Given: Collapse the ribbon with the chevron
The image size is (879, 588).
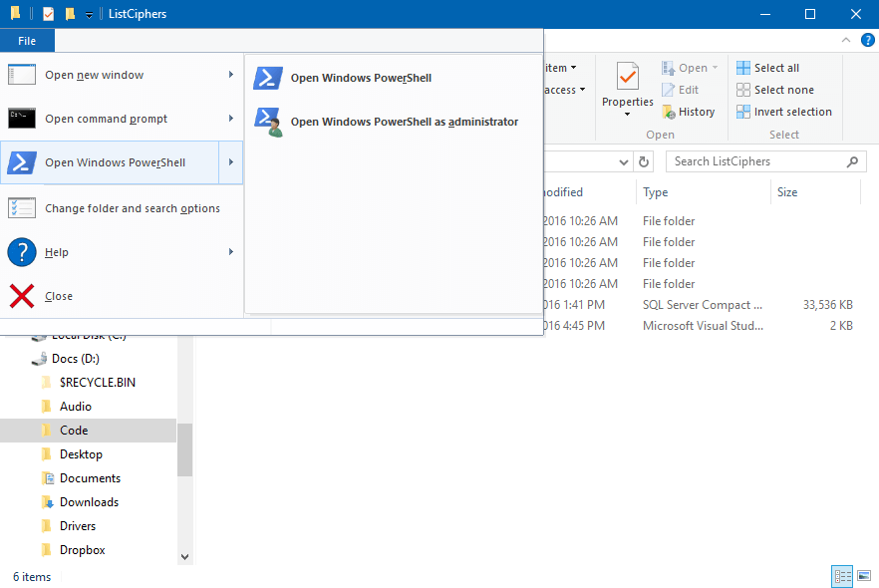Looking at the screenshot, I should click(x=846, y=40).
